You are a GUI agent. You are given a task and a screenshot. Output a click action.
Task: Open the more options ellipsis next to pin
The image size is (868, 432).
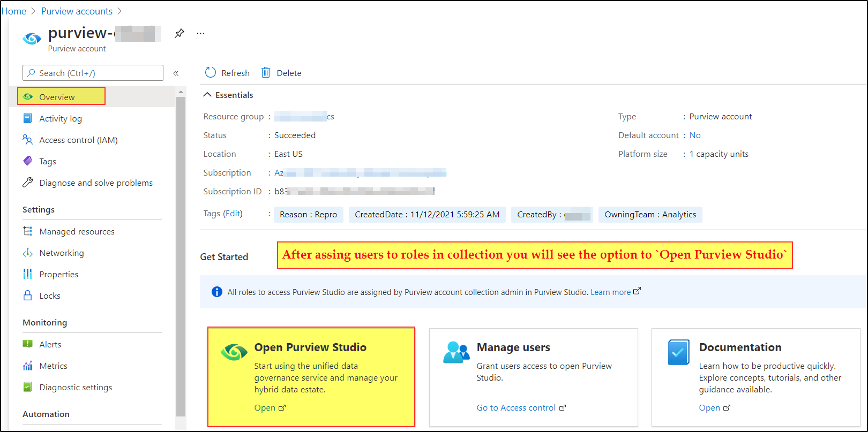point(200,33)
